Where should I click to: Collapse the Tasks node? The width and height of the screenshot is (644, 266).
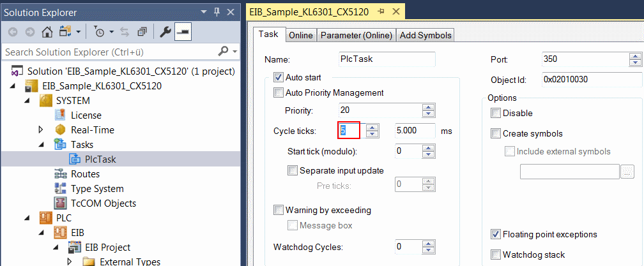41,145
